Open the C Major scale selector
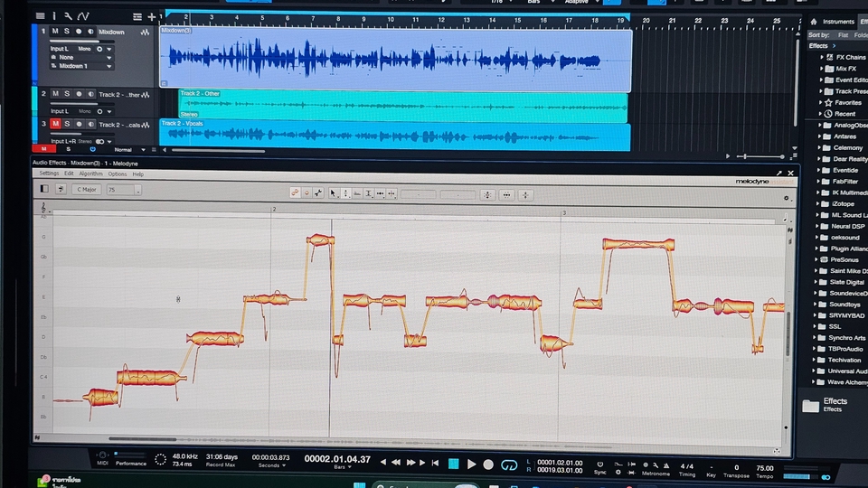868x488 pixels. click(x=88, y=190)
